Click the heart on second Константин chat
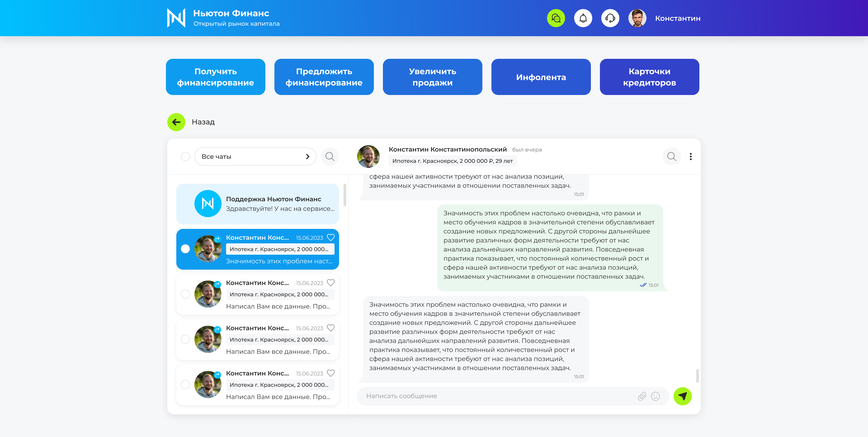 click(x=331, y=283)
